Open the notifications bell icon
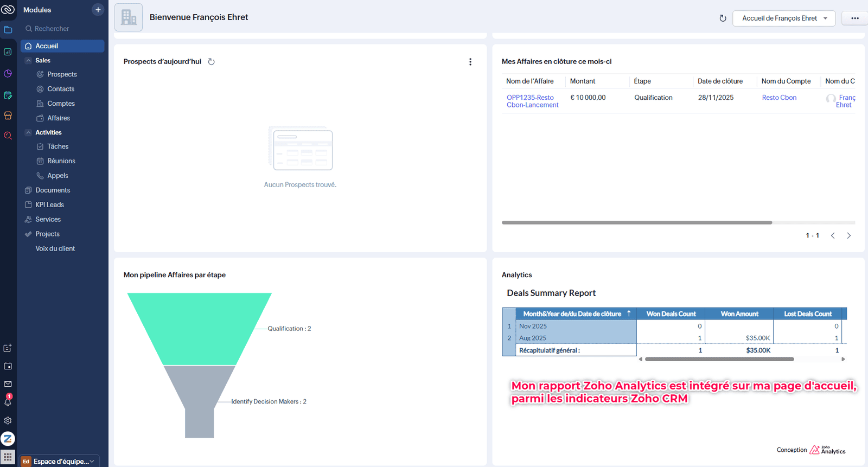 click(x=8, y=402)
